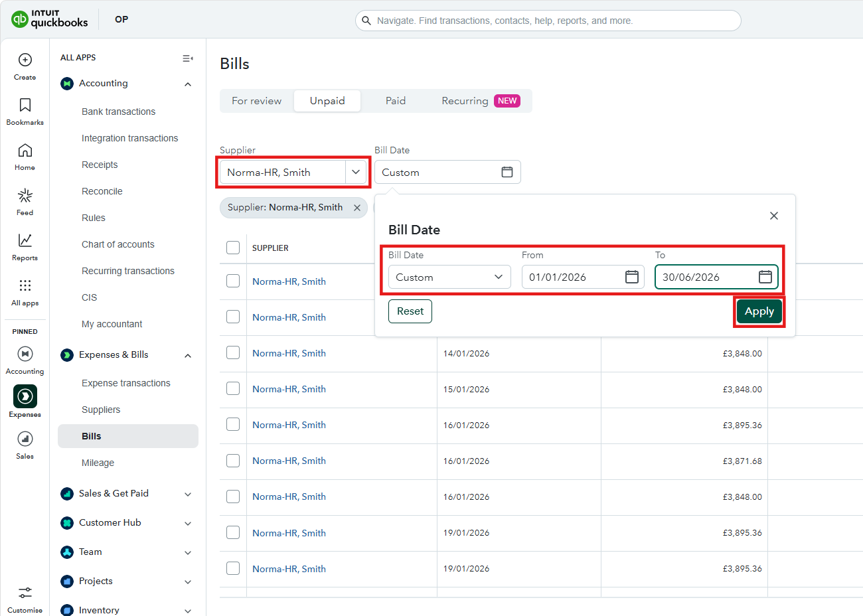Open the Customise settings icon
Image resolution: width=863 pixels, height=616 pixels.
click(x=25, y=593)
